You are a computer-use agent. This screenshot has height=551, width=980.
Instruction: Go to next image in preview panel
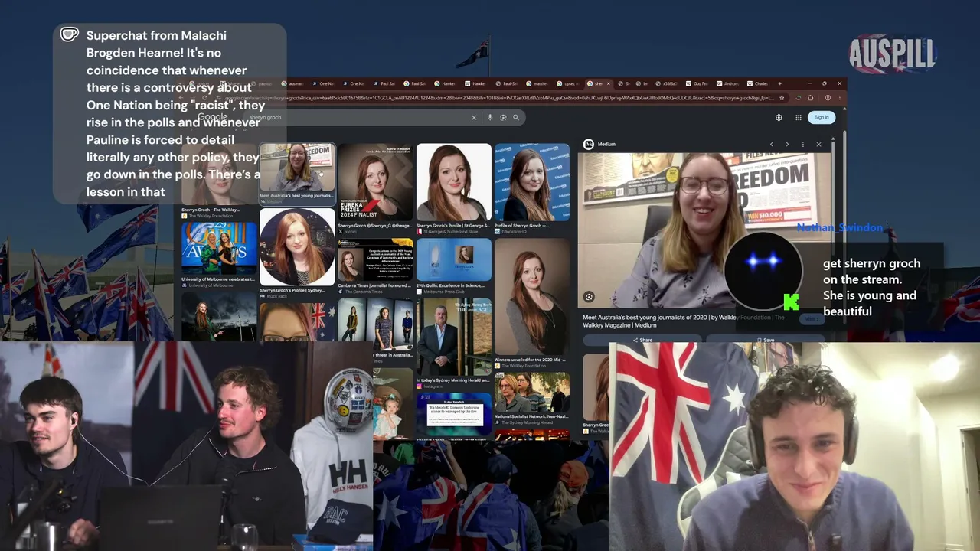[787, 144]
